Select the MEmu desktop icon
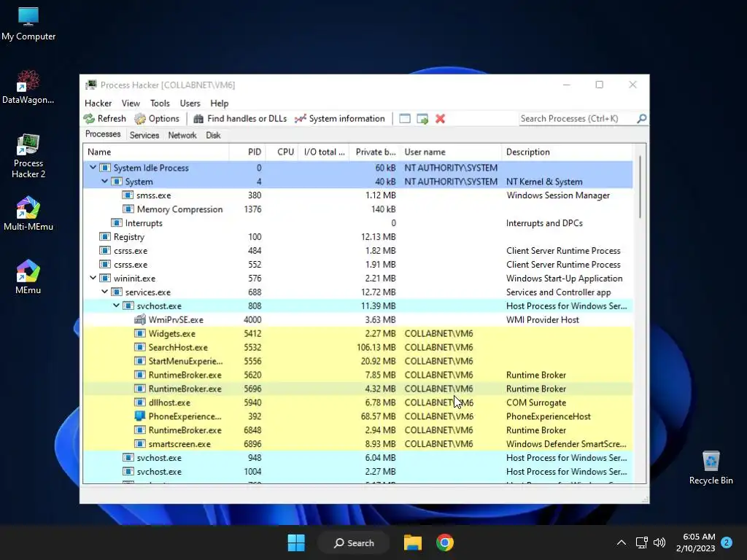The image size is (747, 560). pyautogui.click(x=28, y=276)
